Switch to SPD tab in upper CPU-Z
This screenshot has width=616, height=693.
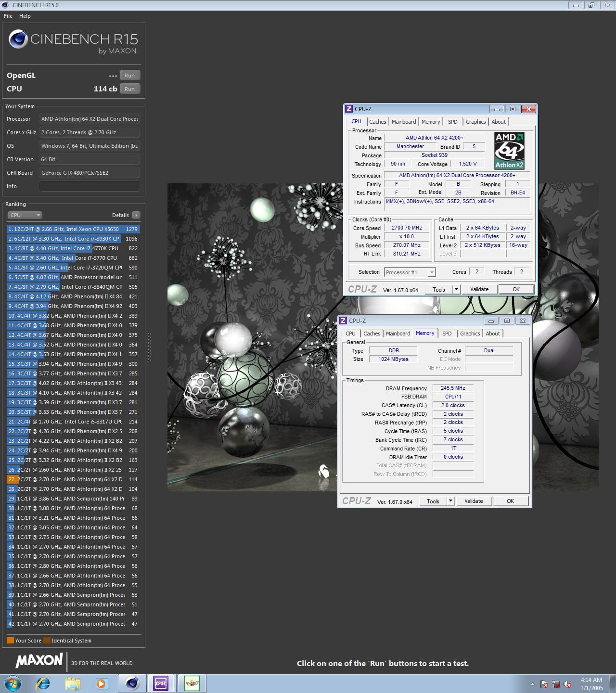(x=453, y=122)
